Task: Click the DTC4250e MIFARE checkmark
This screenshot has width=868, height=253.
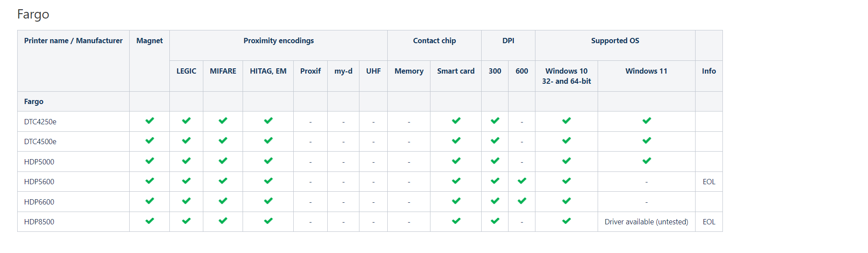Action: pyautogui.click(x=223, y=121)
